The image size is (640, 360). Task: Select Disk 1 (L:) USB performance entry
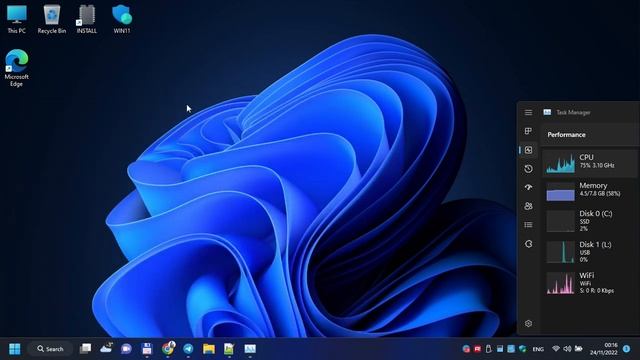point(590,252)
